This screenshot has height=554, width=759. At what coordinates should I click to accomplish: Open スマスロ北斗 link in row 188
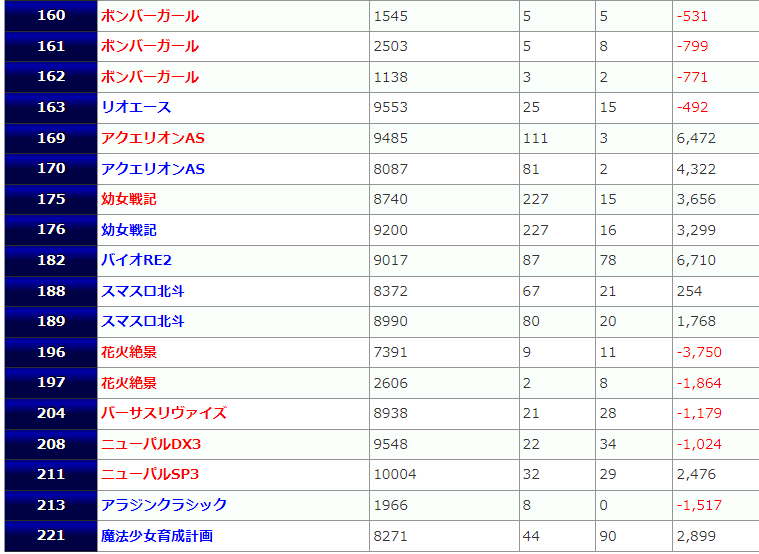pyautogui.click(x=142, y=291)
